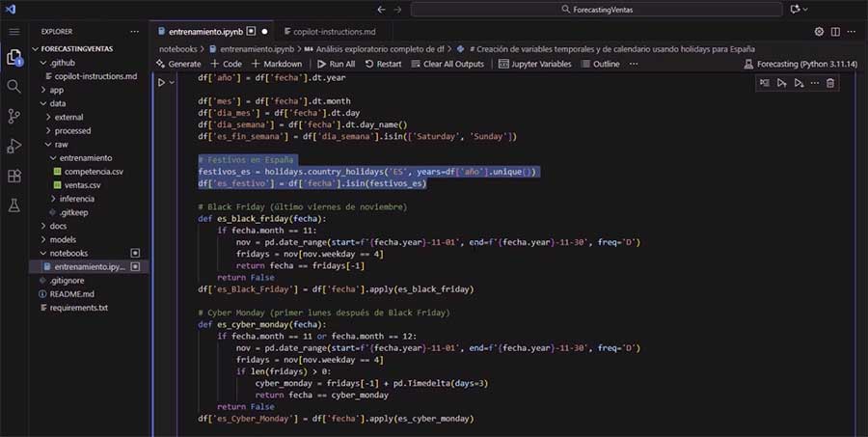The width and height of the screenshot is (868, 437).
Task: Select the Forecasting (Python 3.11.14) kernel picker
Action: coord(800,64)
